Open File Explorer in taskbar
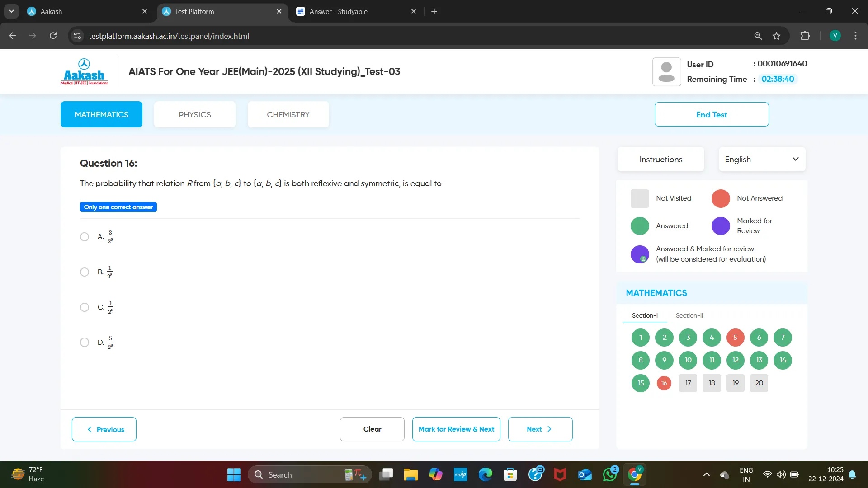Image resolution: width=868 pixels, height=488 pixels. pos(410,474)
